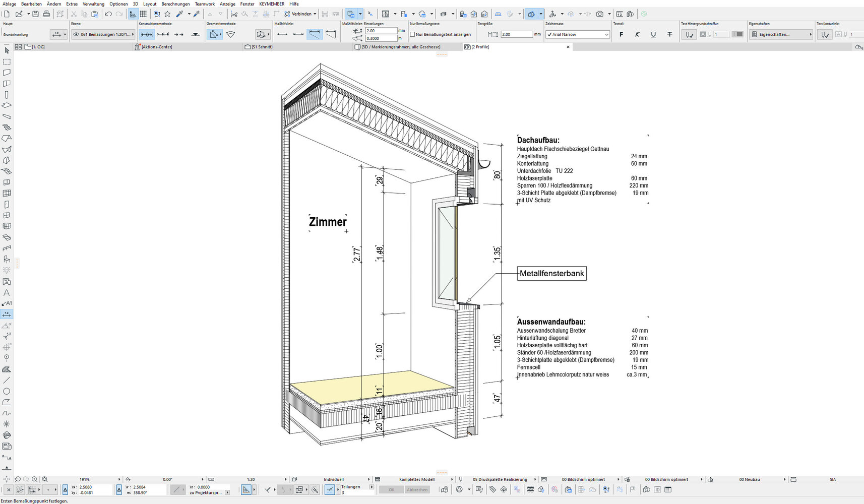Select the Label tool (A1) in toolbox
Screen dimensions: 864x504
tap(7, 303)
